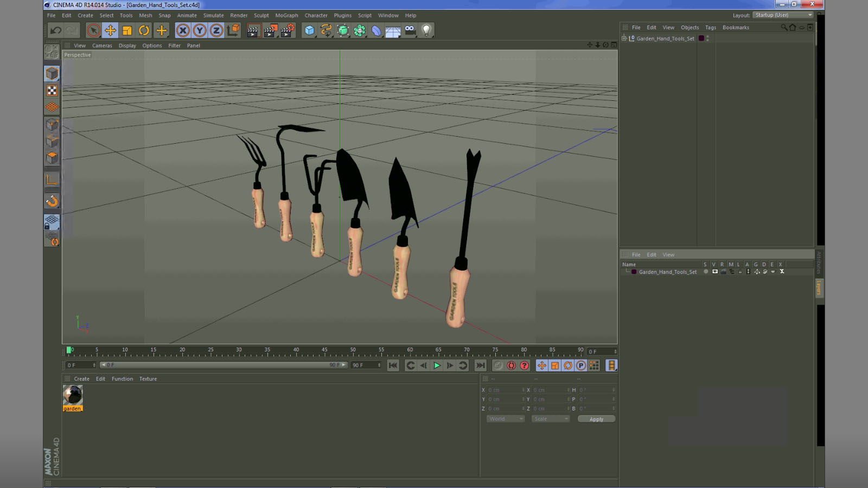
Task: Add a light object
Action: click(x=427, y=30)
